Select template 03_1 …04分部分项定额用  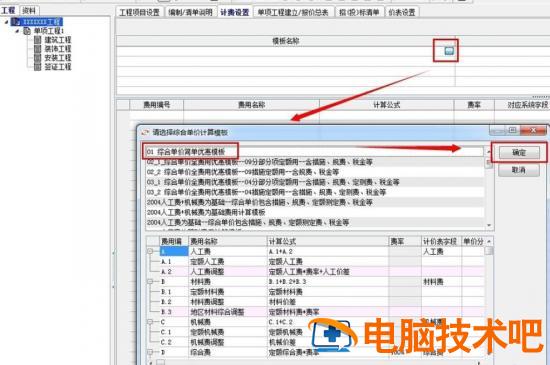[x=315, y=182]
